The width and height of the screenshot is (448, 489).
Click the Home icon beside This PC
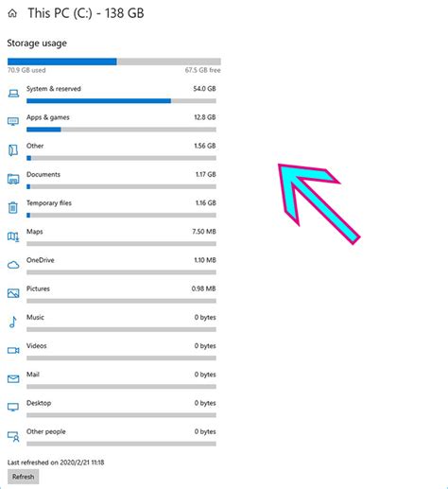coord(12,13)
